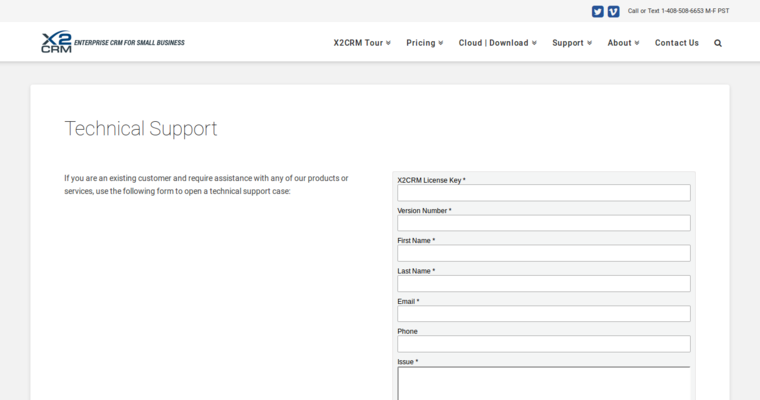The height and width of the screenshot is (400, 760).
Task: Select the First Name text box
Action: pyautogui.click(x=543, y=253)
